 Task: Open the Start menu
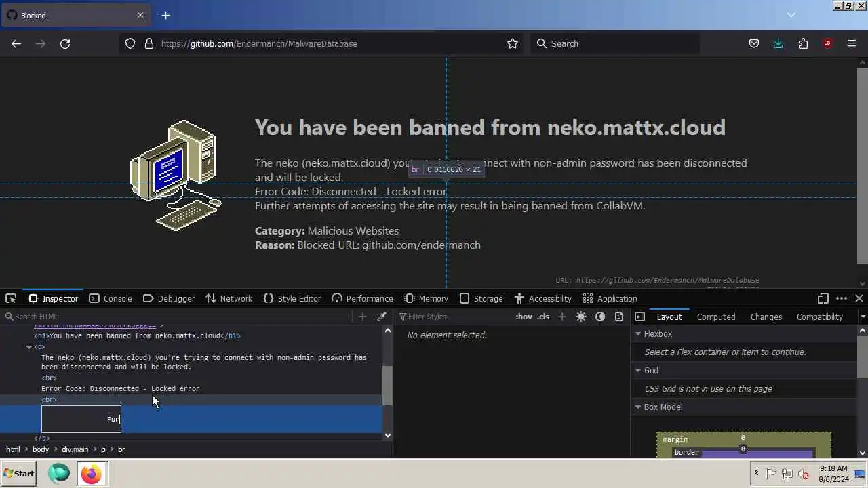click(x=19, y=474)
